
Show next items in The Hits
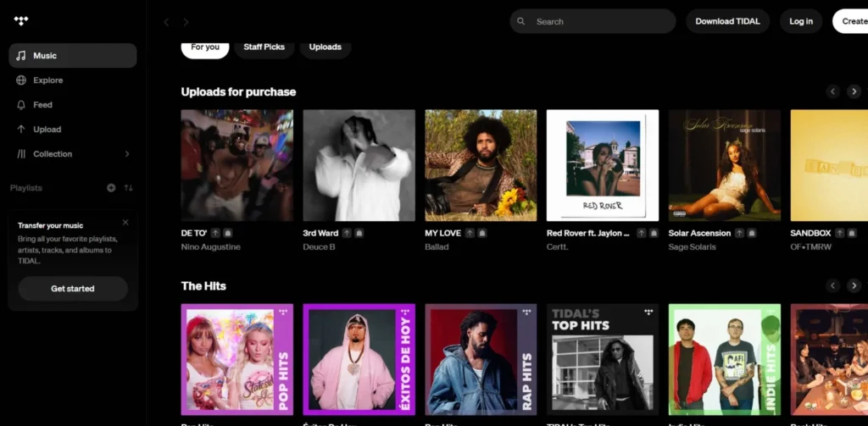tap(854, 285)
